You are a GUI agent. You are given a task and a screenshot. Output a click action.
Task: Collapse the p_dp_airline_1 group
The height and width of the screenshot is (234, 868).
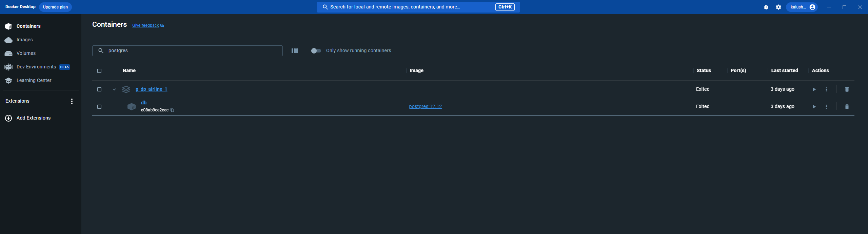(x=114, y=89)
